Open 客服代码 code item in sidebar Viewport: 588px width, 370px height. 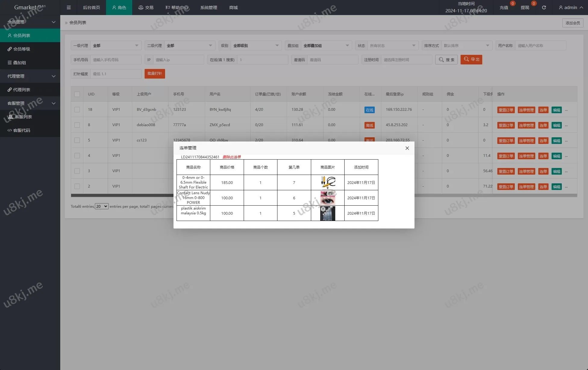(x=22, y=130)
